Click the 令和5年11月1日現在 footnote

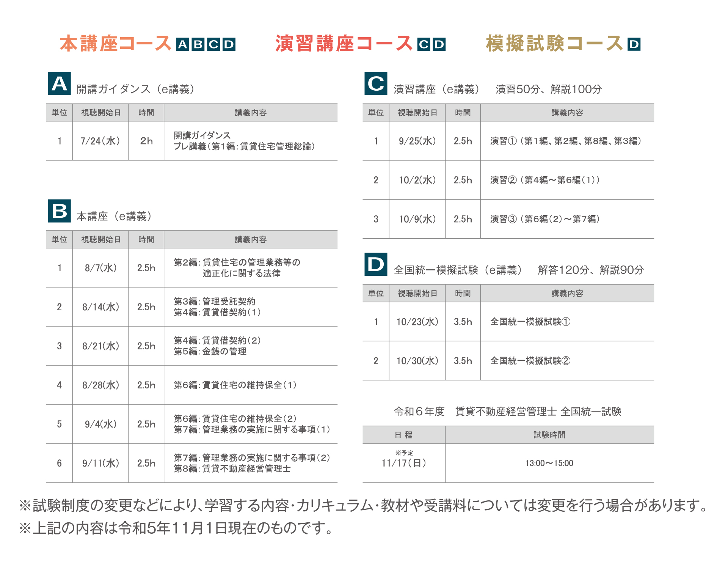tap(176, 528)
